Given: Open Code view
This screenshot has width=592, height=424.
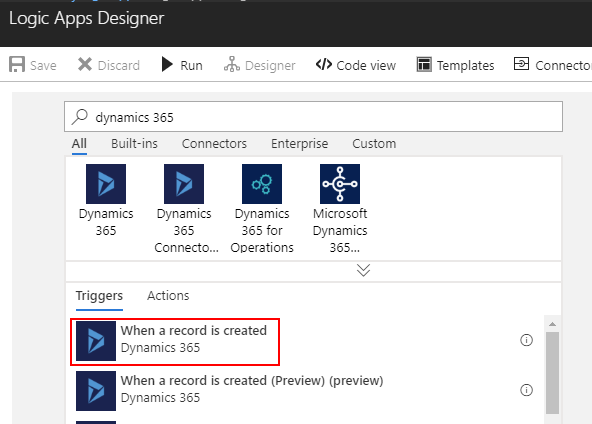Looking at the screenshot, I should [356, 65].
